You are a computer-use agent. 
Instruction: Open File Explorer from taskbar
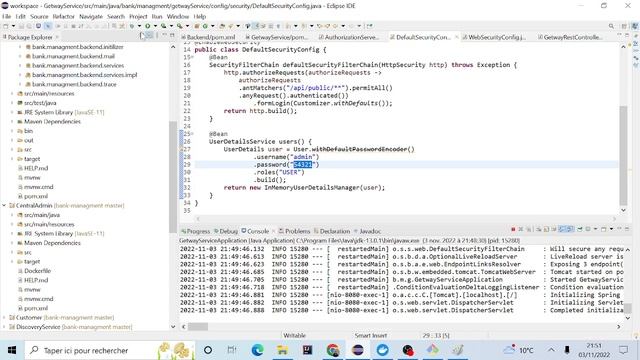click(282, 350)
